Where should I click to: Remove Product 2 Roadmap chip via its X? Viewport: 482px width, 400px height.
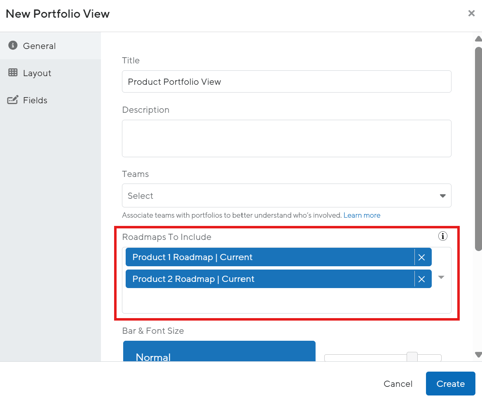point(422,279)
